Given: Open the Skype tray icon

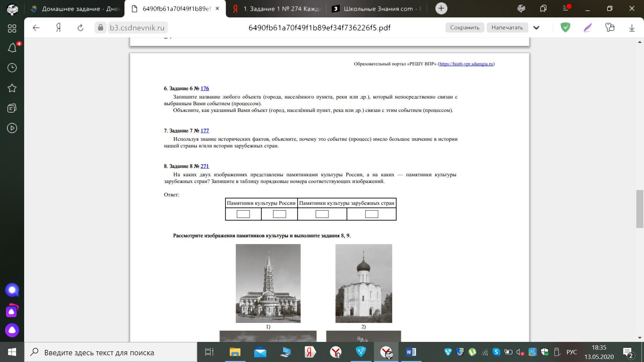Looking at the screenshot, I should [x=496, y=352].
